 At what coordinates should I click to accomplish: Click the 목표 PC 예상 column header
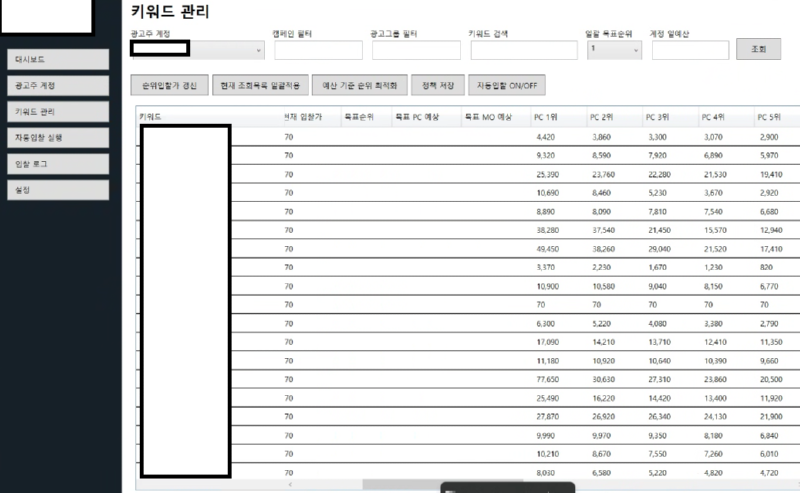(x=426, y=117)
